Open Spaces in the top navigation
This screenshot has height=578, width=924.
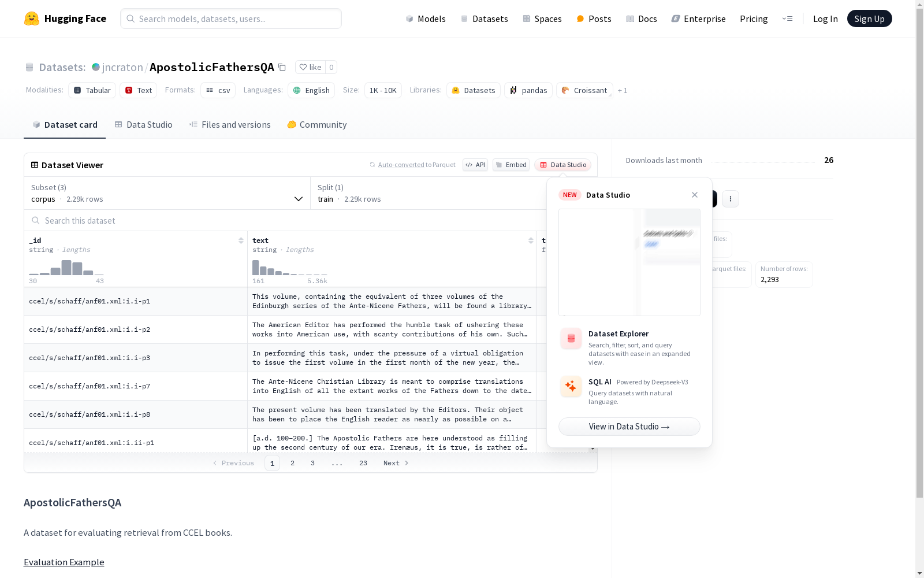[542, 18]
